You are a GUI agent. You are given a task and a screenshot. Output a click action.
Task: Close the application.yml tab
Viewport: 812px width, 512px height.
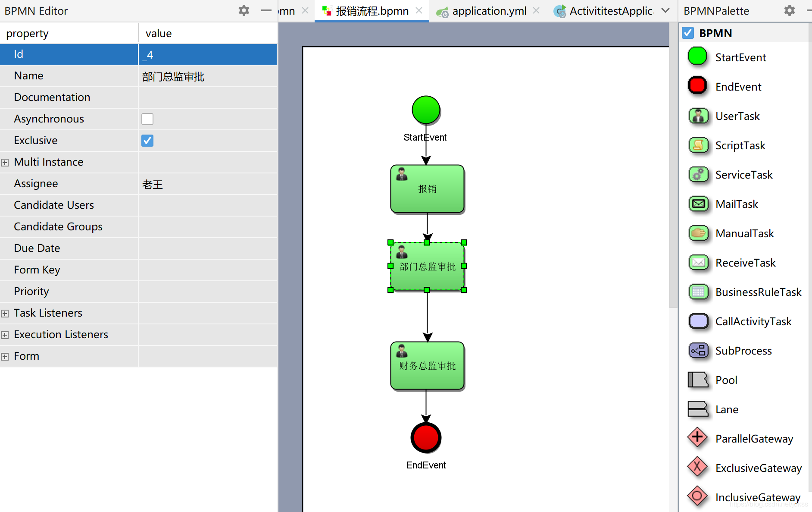(x=536, y=10)
